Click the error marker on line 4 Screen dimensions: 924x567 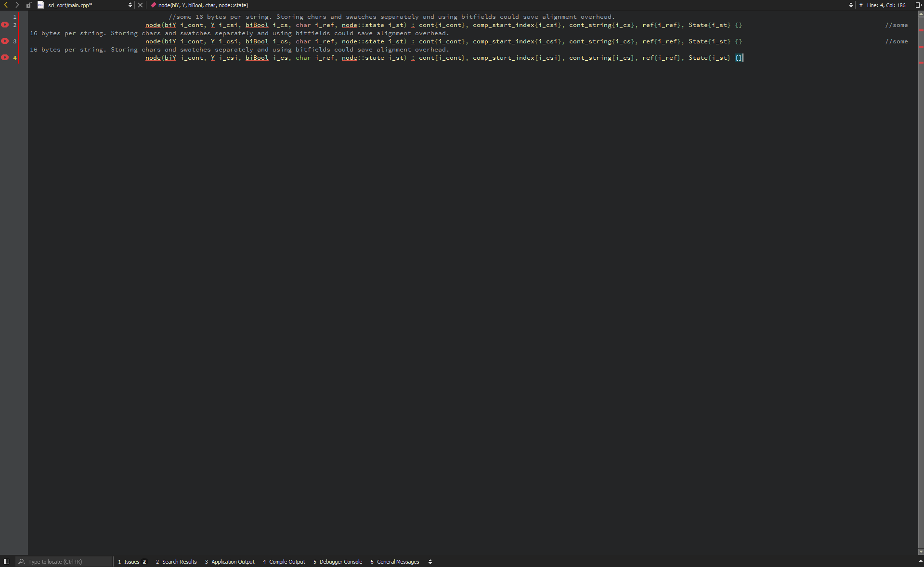pyautogui.click(x=5, y=57)
